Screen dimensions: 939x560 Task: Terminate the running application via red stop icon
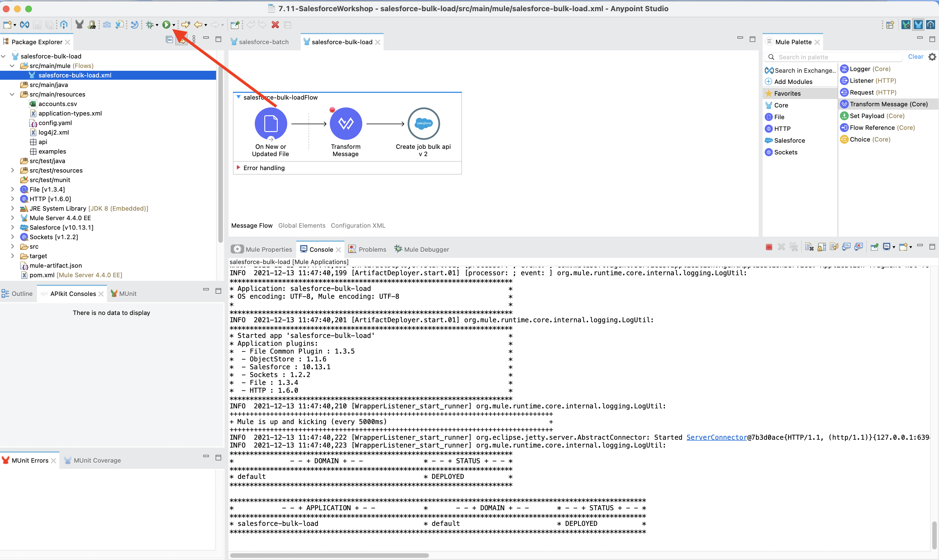[x=769, y=247]
